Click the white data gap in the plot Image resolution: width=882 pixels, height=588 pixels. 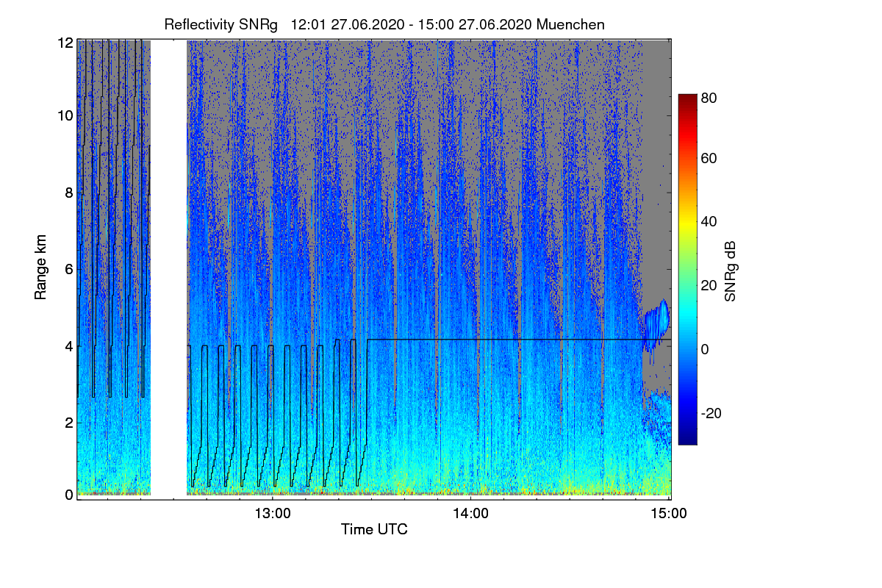click(x=169, y=269)
